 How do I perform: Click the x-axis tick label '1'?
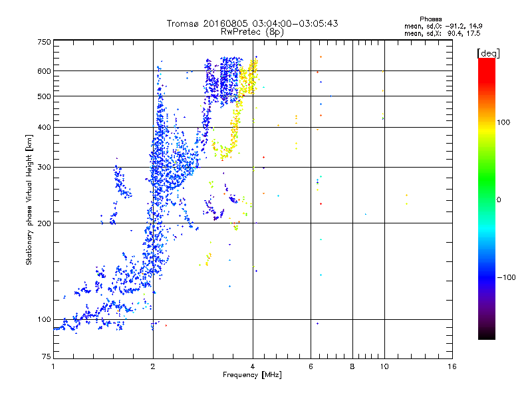coord(53,366)
